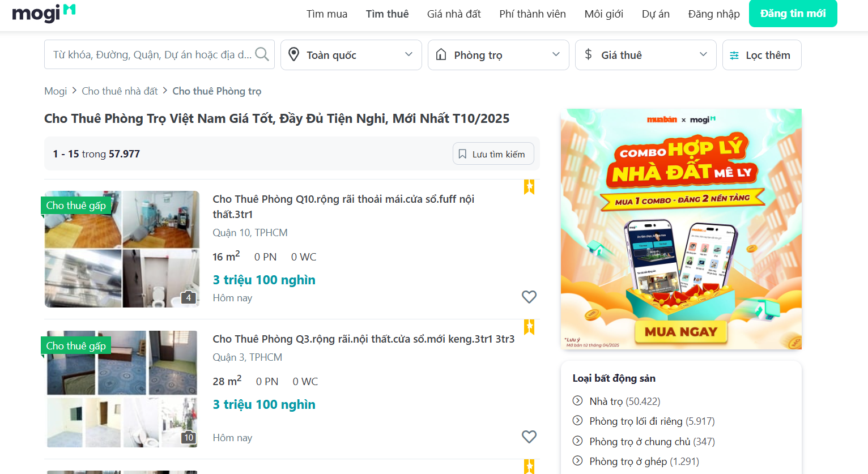Click the dollar icon beside Giá thuê

pyautogui.click(x=588, y=54)
